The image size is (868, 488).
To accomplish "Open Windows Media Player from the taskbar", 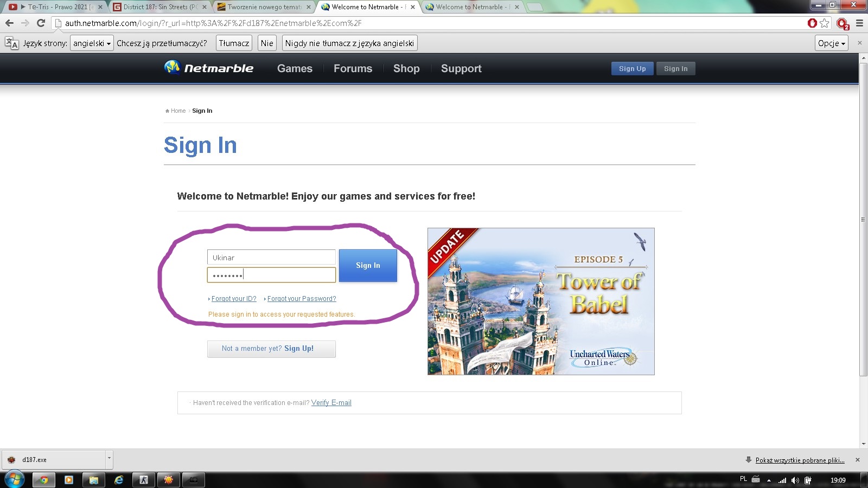I will pyautogui.click(x=69, y=480).
